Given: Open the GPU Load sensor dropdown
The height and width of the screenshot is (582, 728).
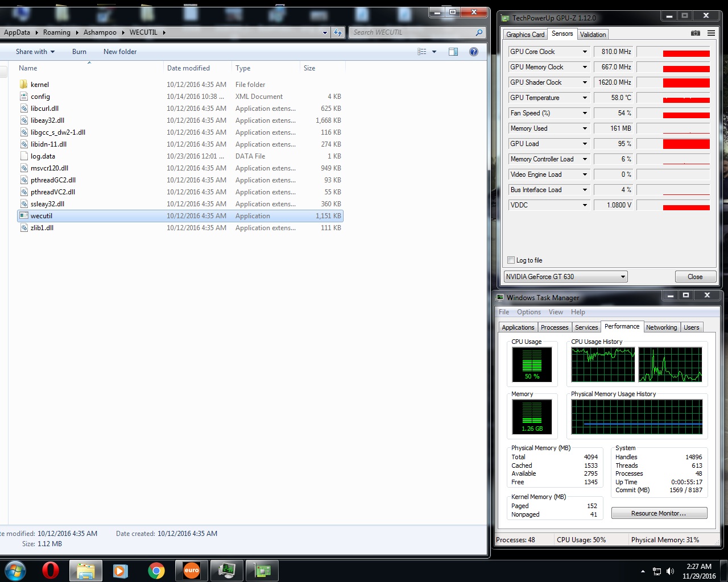Looking at the screenshot, I should [585, 144].
